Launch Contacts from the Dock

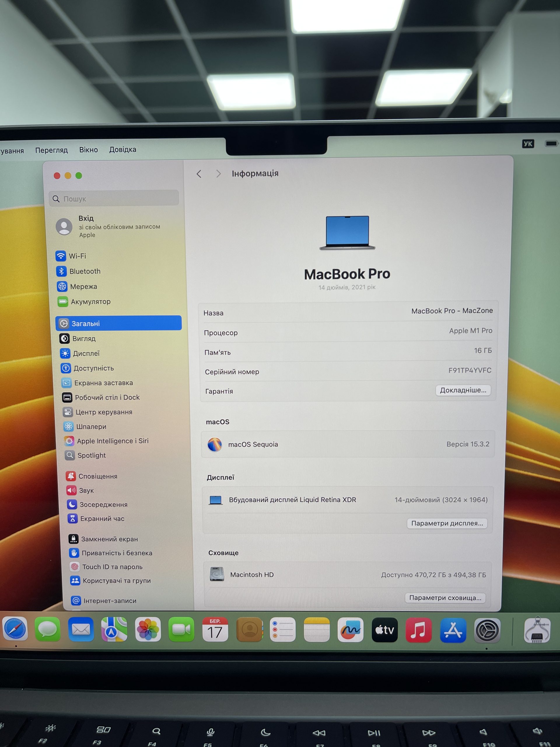(249, 630)
